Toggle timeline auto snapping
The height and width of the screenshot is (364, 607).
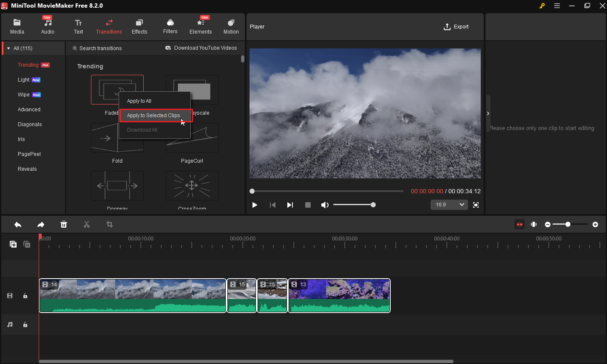519,224
